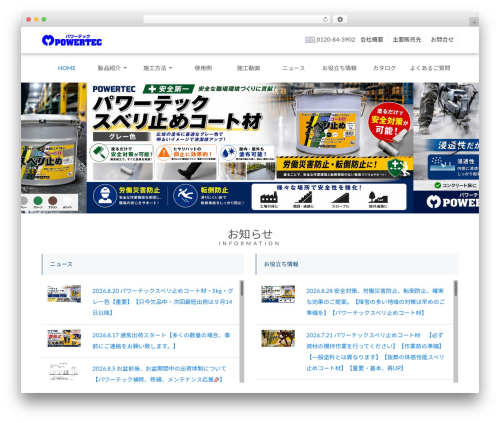Click the POWERTEC logo in header
Viewport: 500px width, 423px height.
click(72, 40)
